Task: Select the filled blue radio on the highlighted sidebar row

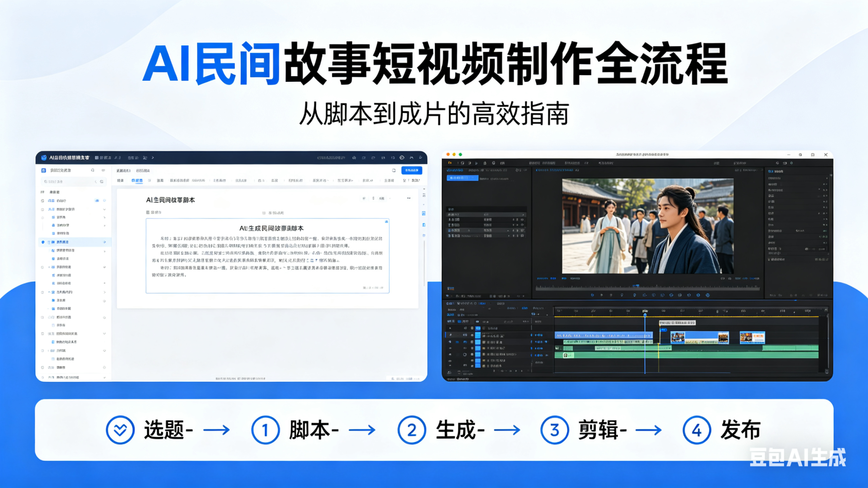Action: 43,242
